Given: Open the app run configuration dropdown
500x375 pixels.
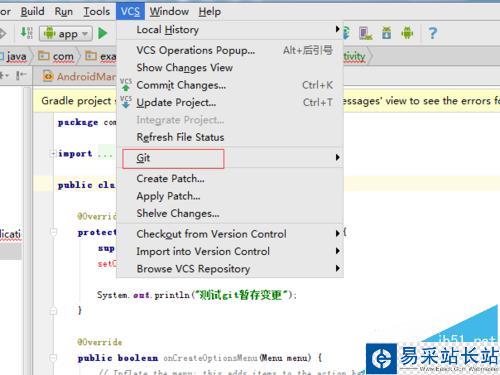Looking at the screenshot, I should coord(66,33).
